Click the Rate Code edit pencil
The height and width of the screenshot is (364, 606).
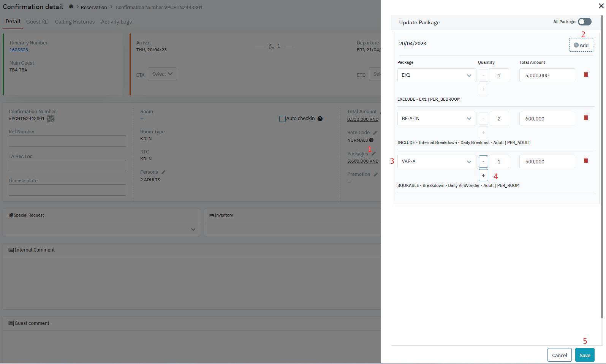click(x=375, y=133)
